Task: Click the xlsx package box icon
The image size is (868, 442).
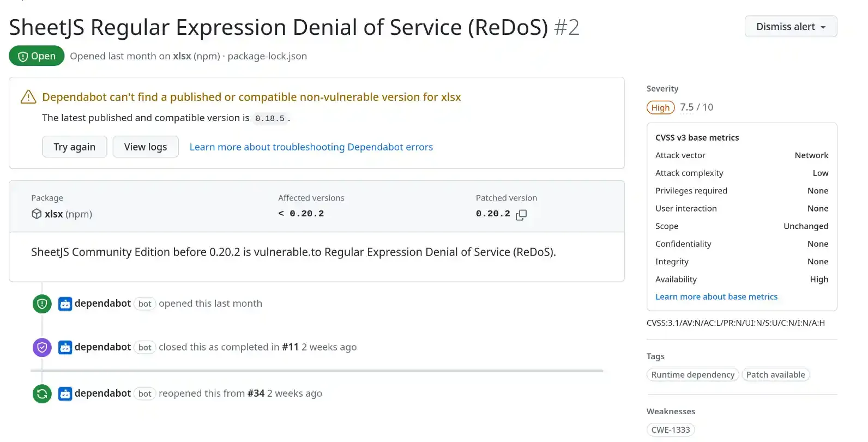Action: click(37, 214)
